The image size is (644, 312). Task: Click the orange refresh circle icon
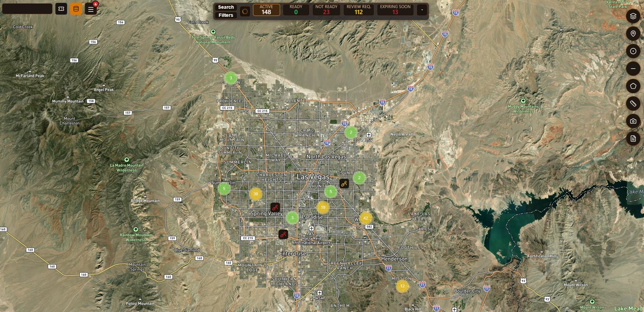(x=245, y=11)
